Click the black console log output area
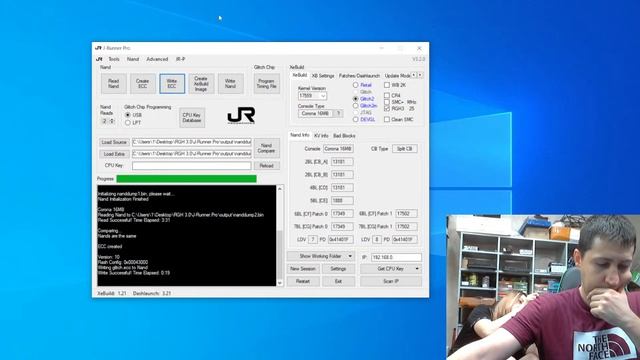640x360 pixels. point(187,236)
